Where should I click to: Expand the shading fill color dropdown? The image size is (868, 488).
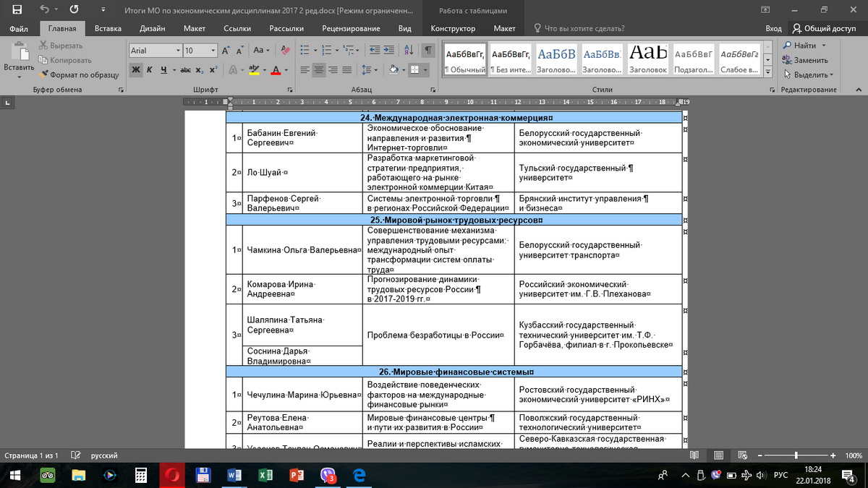404,70
